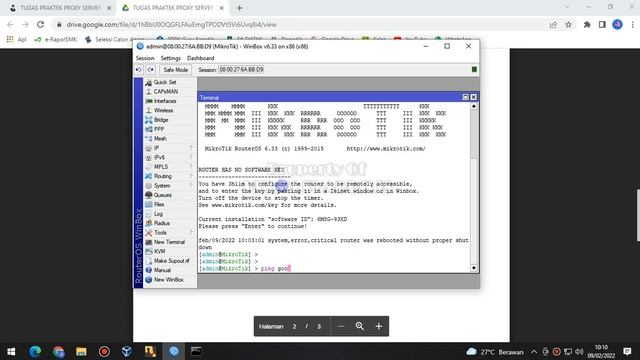Open the CAPsMAN menu item

tap(165, 91)
